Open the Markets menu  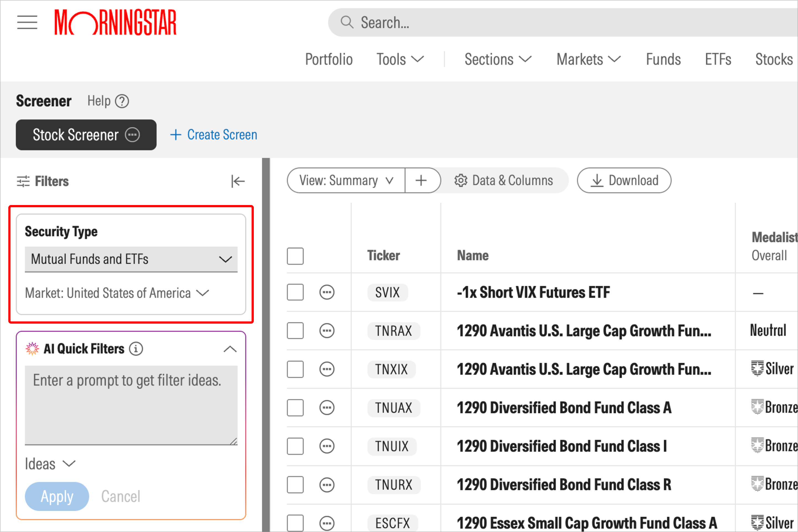pyautogui.click(x=589, y=59)
